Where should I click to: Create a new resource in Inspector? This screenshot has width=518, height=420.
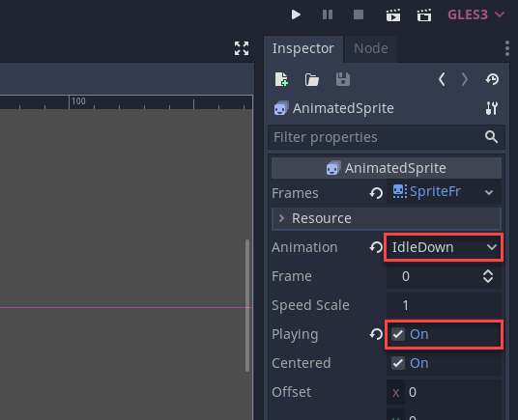coord(281,79)
